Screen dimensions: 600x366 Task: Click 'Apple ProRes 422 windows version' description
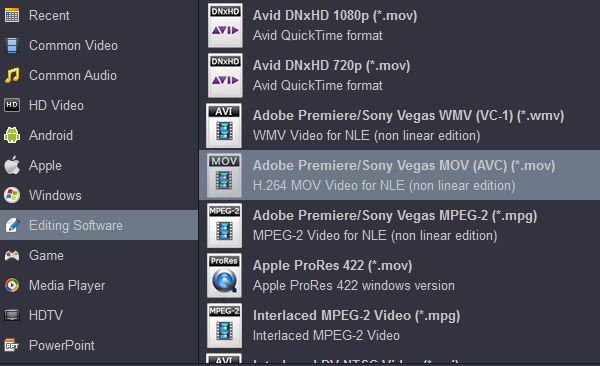354,286
